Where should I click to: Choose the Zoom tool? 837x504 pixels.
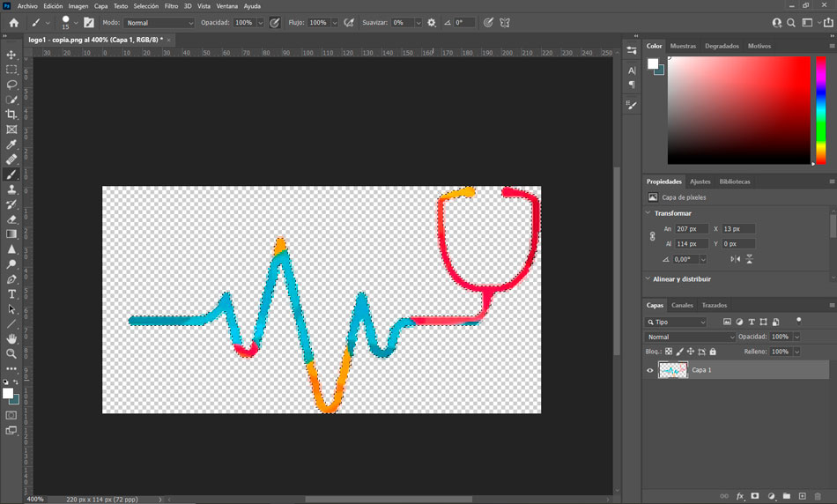click(x=11, y=354)
